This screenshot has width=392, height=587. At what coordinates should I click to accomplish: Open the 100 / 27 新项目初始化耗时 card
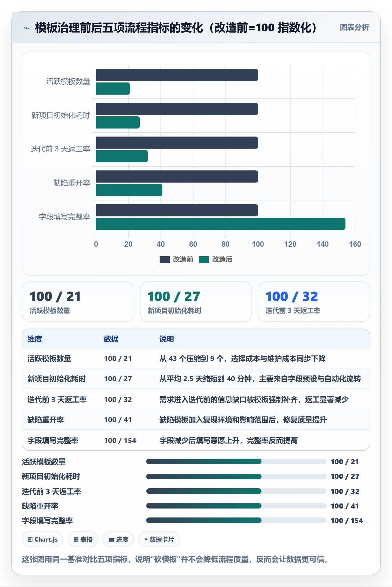pos(196,302)
